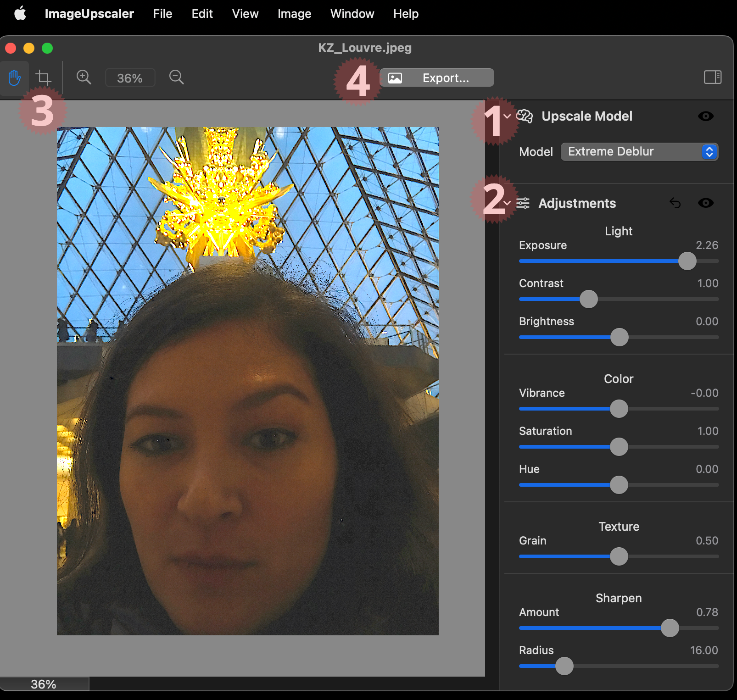
Task: Toggle Adjustments visibility eye
Action: (706, 203)
